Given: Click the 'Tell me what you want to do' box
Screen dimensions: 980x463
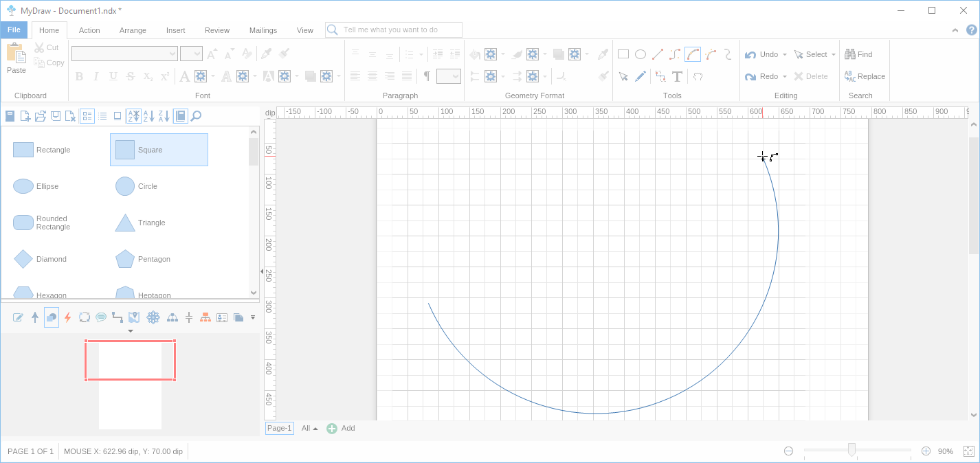Looking at the screenshot, I should (x=394, y=30).
